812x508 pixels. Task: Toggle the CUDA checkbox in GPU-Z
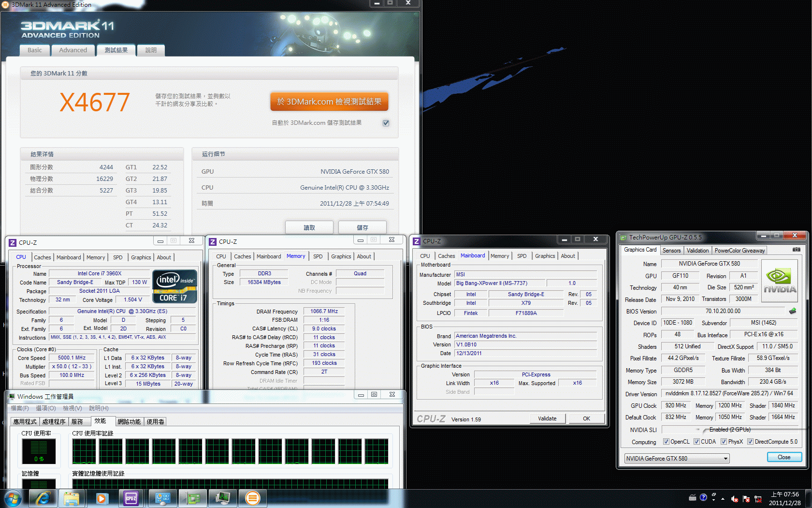pyautogui.click(x=696, y=442)
